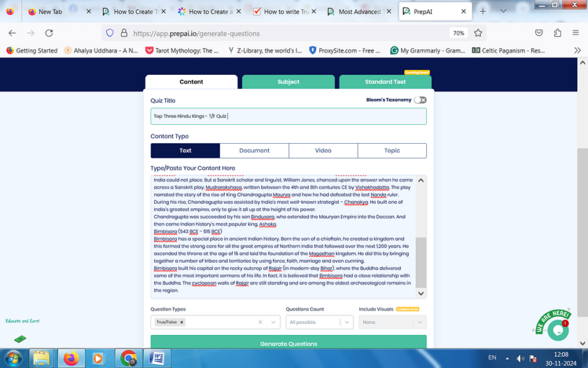
Task: Bookmark this page with the star icon
Action: point(478,33)
